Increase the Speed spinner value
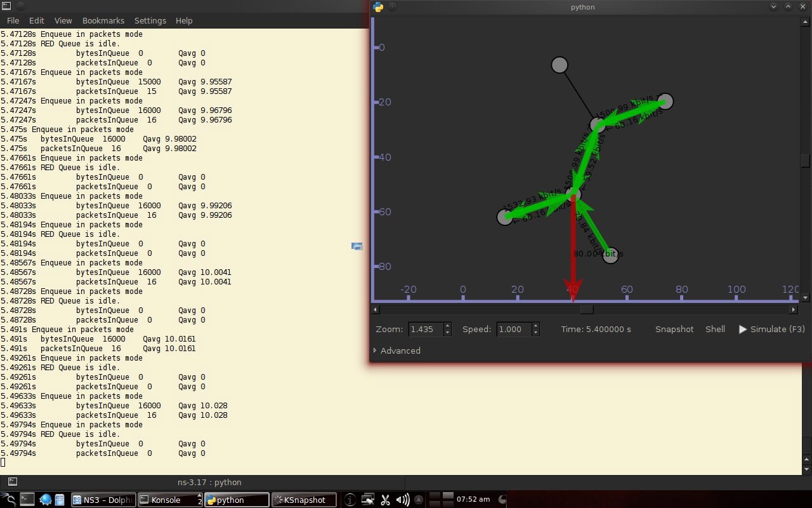Image resolution: width=812 pixels, height=508 pixels. 535,326
